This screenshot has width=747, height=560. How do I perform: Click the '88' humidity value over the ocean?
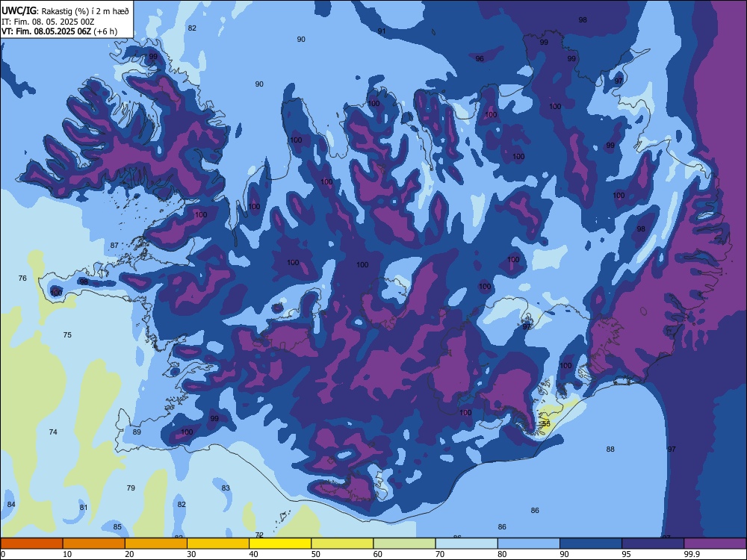[610, 449]
